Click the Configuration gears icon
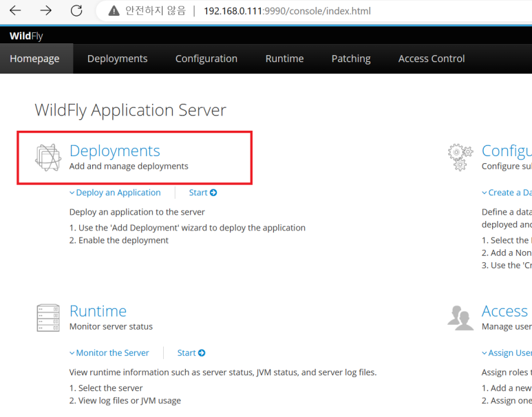532x417 pixels. 460,157
